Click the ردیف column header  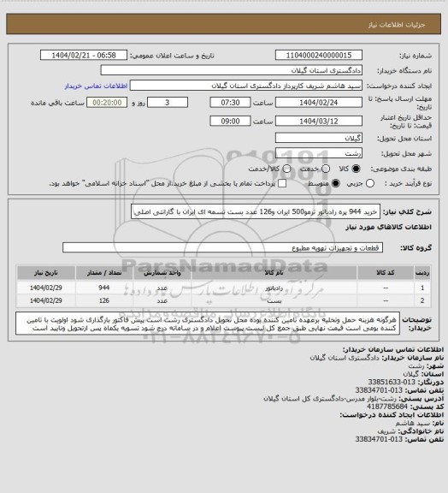(x=422, y=273)
